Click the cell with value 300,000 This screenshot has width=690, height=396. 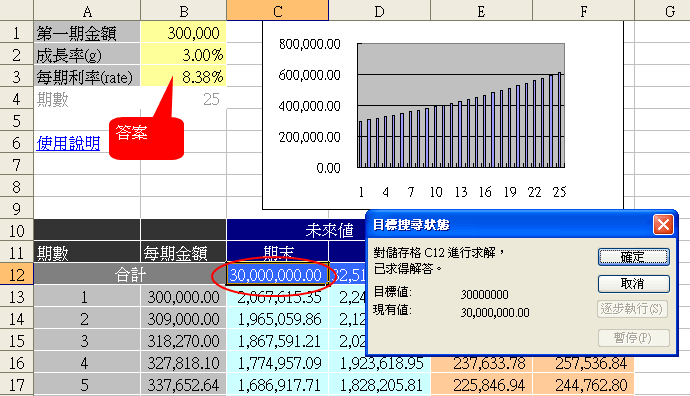[184, 33]
